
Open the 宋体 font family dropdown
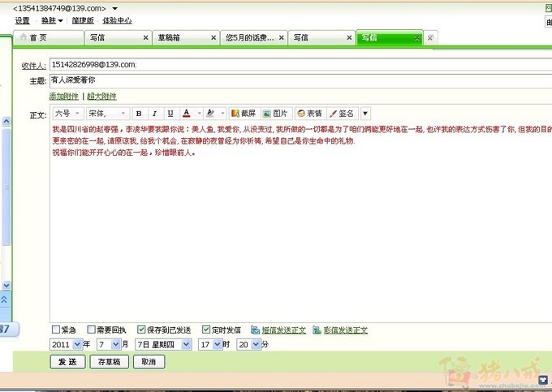[107, 114]
